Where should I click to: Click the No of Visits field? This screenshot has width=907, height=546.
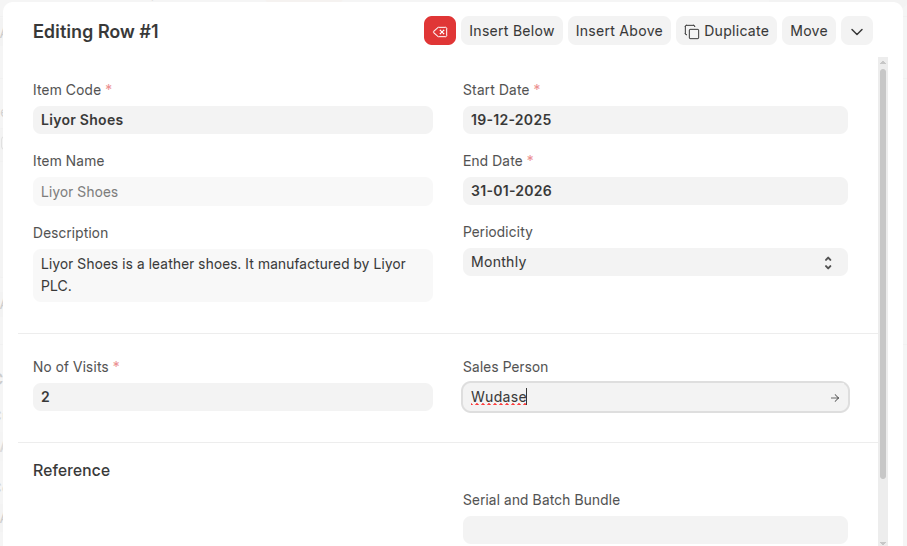232,397
